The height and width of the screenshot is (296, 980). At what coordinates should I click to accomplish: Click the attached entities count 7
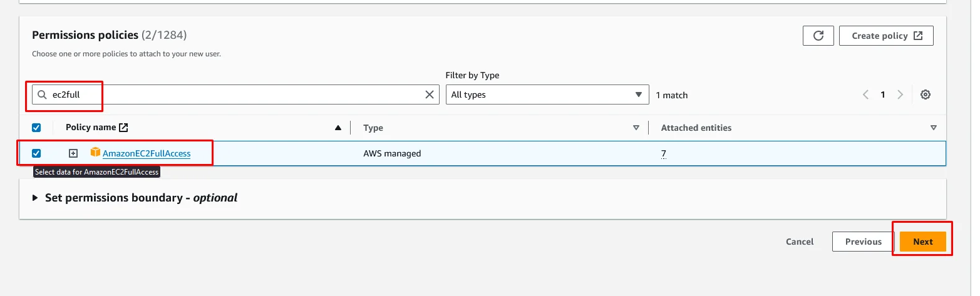pos(663,153)
